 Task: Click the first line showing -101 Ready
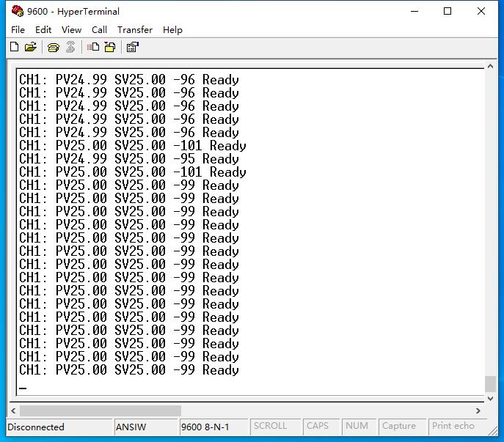[133, 146]
